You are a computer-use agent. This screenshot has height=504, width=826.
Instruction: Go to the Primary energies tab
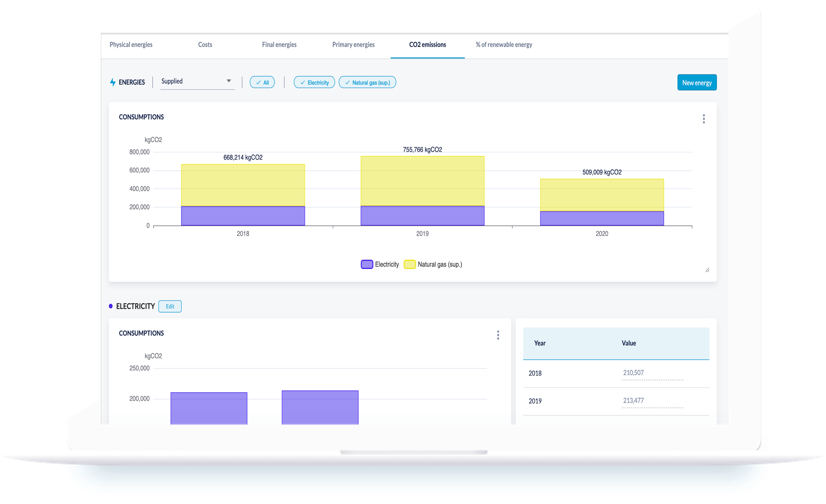tap(353, 45)
